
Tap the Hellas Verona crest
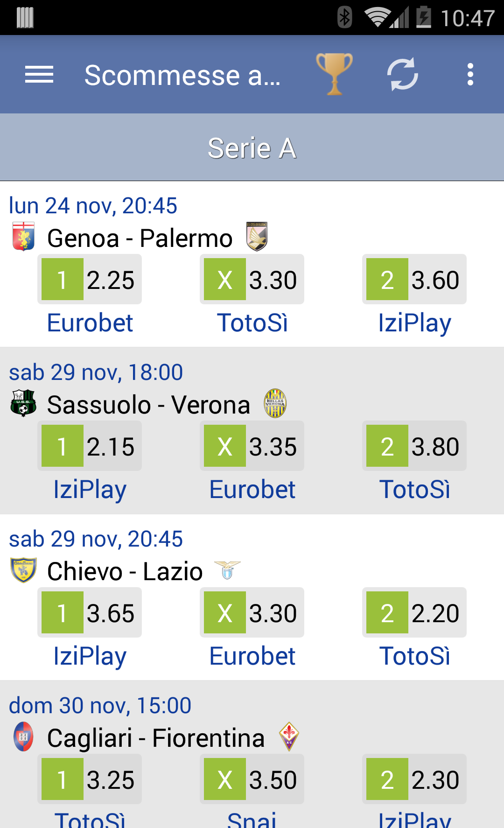275,403
